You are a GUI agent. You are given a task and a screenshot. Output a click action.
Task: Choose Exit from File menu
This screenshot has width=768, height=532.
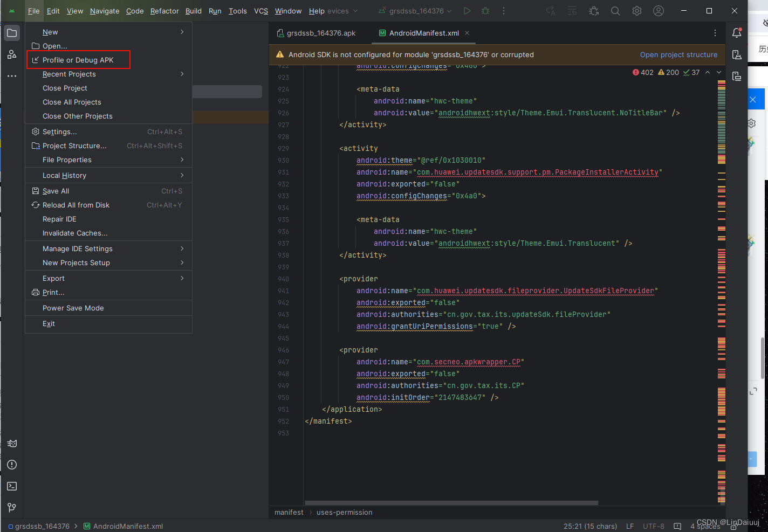108,323
